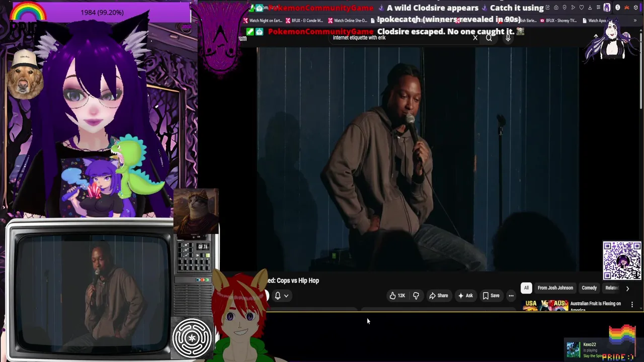
Task: Open Watch Apoc bookmark
Action: pos(595,21)
